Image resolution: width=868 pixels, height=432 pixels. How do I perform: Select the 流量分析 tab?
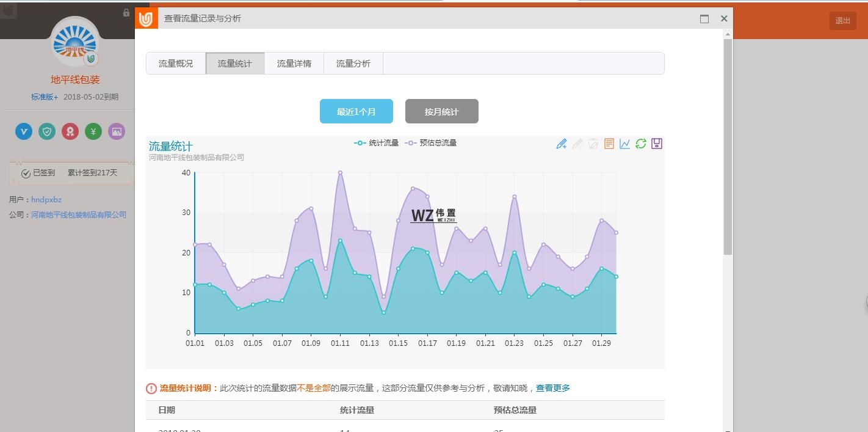click(353, 64)
